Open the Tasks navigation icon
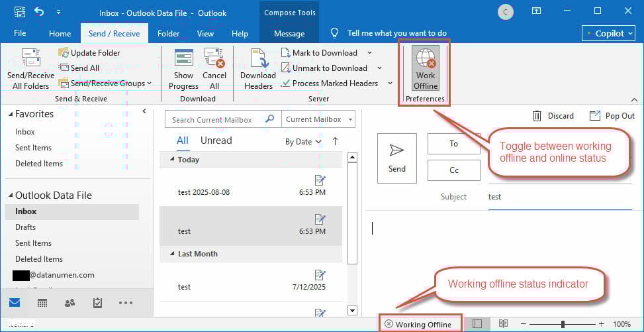The height and width of the screenshot is (332, 644). coord(97,303)
